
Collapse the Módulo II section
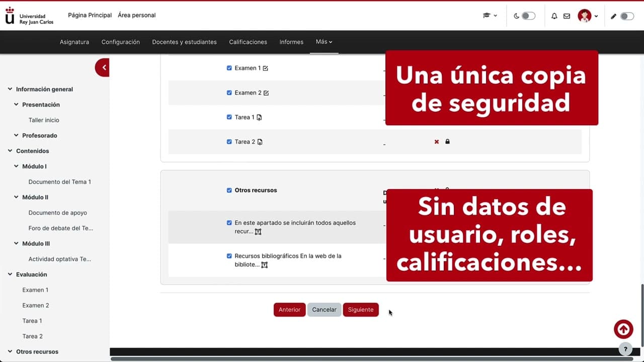[16, 197]
